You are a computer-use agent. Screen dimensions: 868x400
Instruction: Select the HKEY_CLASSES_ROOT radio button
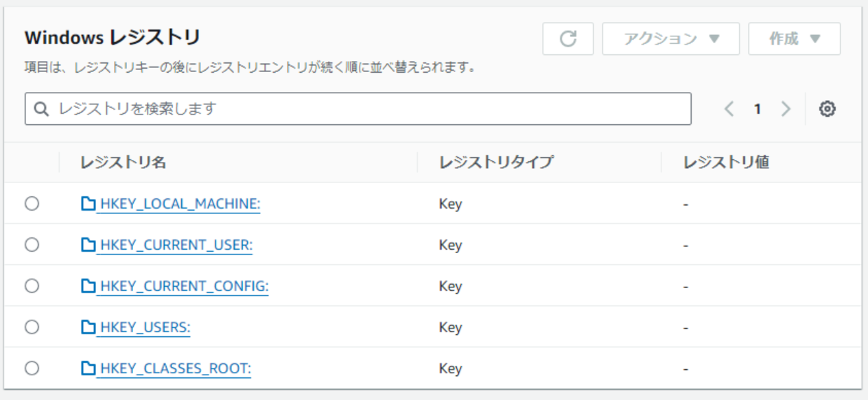click(32, 368)
